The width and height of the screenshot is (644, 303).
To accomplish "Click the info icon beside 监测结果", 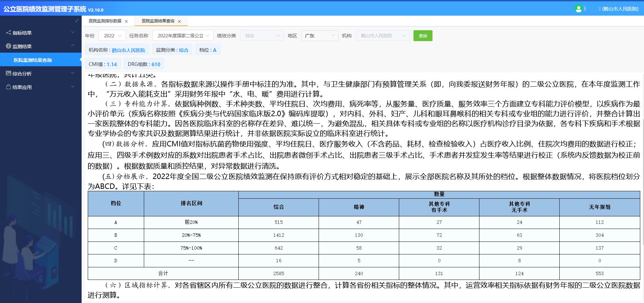I will pyautogui.click(x=9, y=46).
